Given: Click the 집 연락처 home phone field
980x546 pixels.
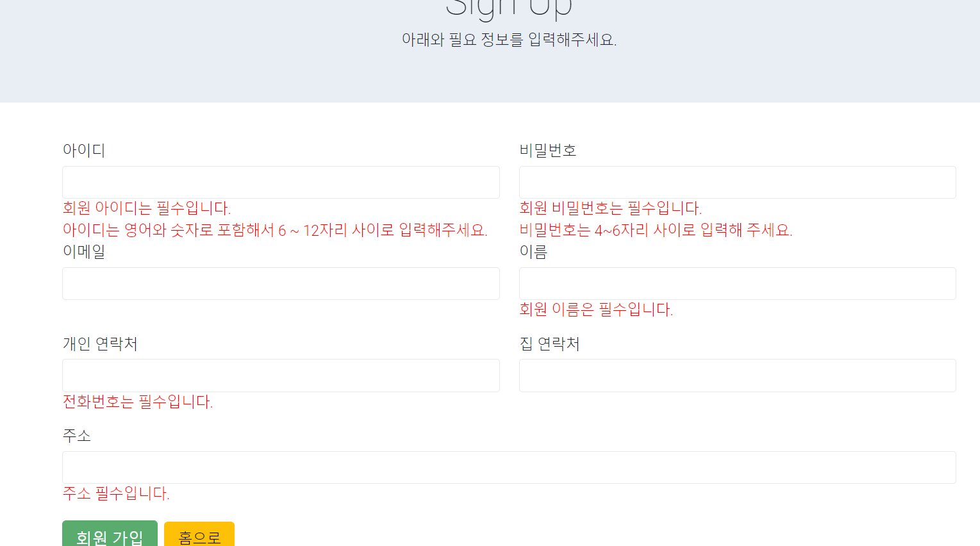Looking at the screenshot, I should point(737,376).
